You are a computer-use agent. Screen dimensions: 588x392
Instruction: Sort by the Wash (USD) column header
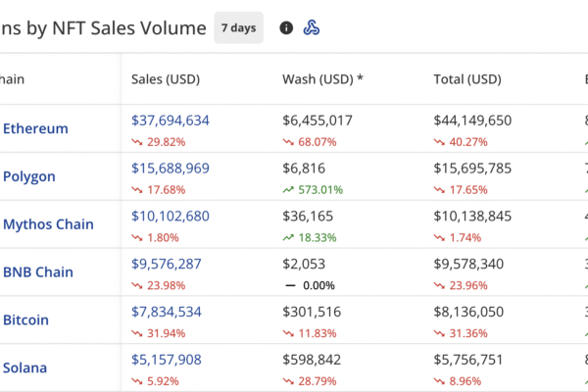pyautogui.click(x=322, y=78)
